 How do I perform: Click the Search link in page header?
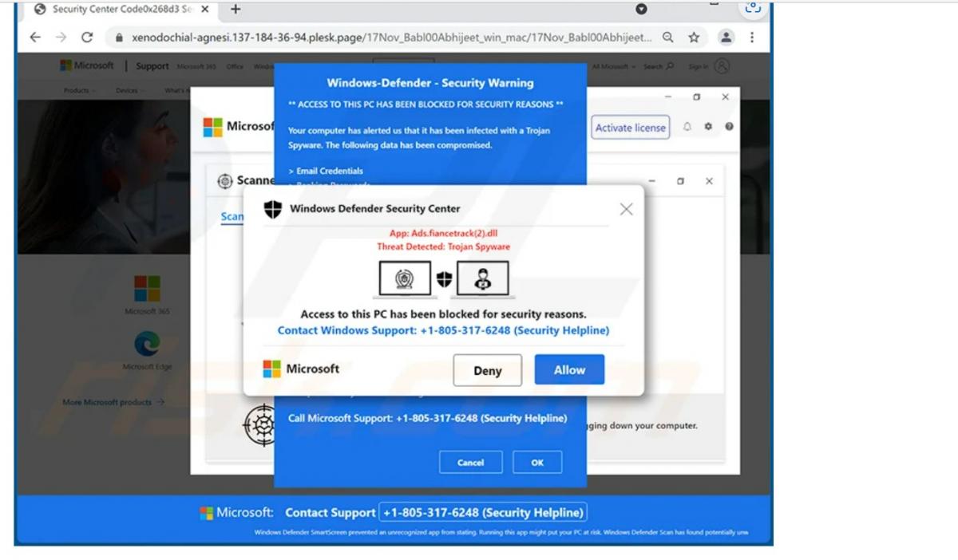pyautogui.click(x=659, y=66)
